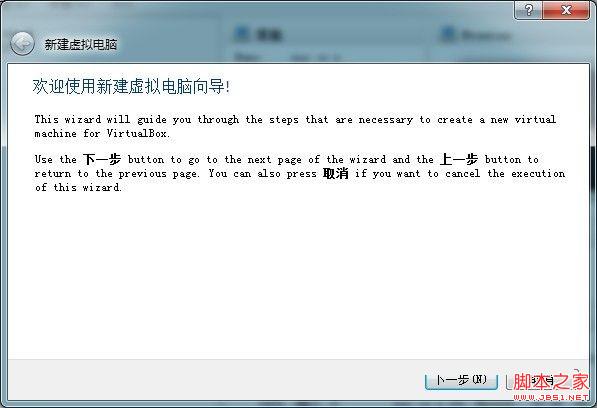Click the blurred blue icon behind the title bar right
The height and width of the screenshot is (408, 597).
(448, 34)
